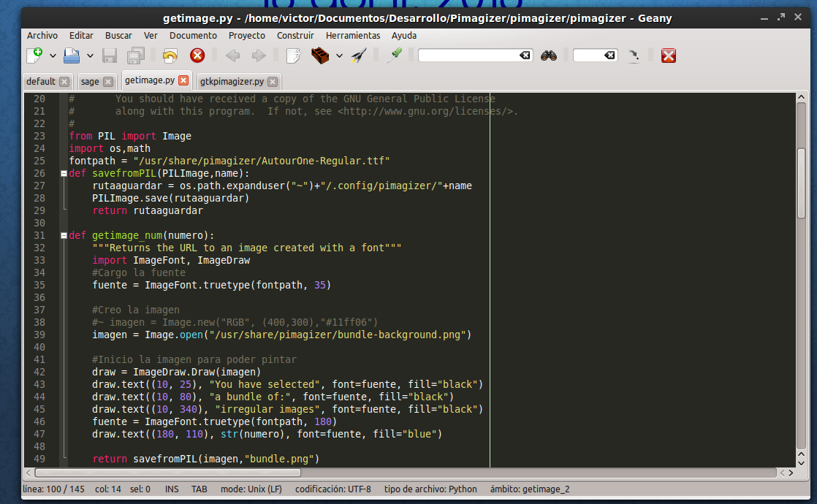Viewport: 817px width, 504px height.
Task: Click the Revert file icon
Action: 170,56
